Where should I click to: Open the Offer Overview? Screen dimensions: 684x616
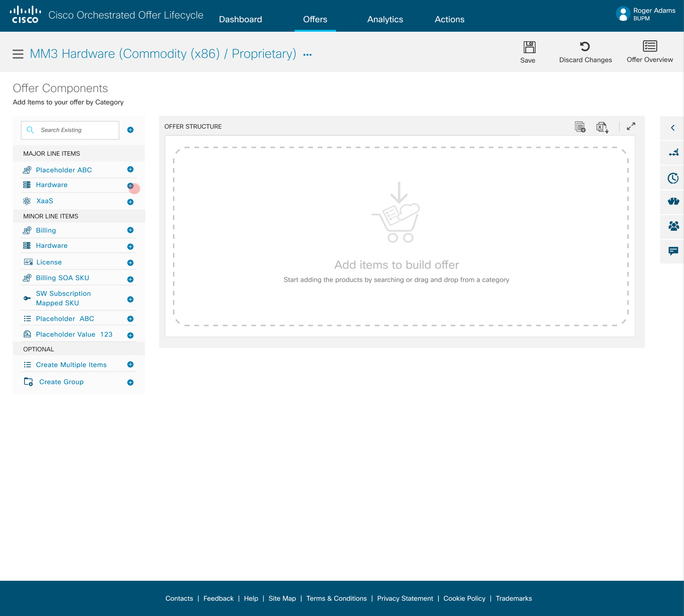(x=650, y=47)
